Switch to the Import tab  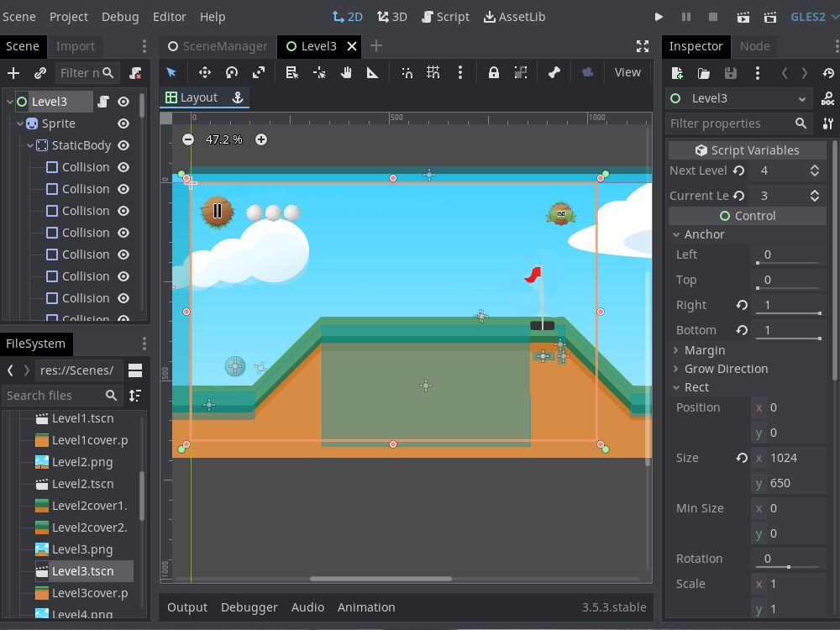click(75, 46)
